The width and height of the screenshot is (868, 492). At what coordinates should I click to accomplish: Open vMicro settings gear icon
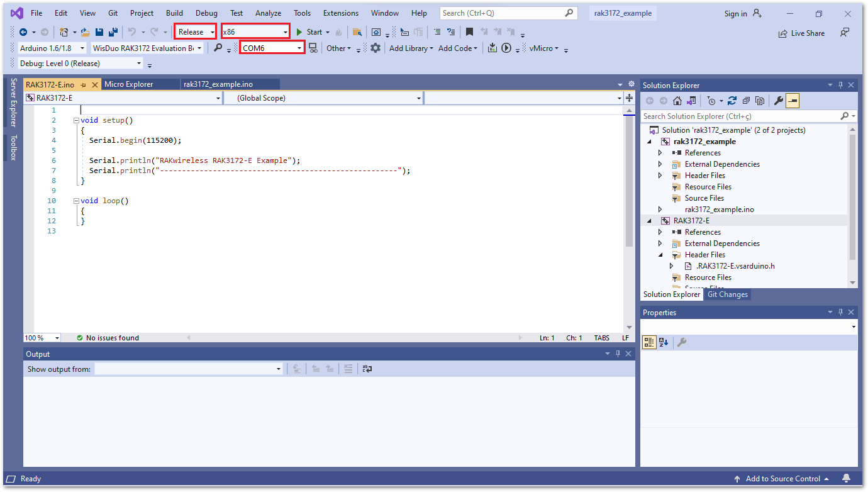click(376, 48)
